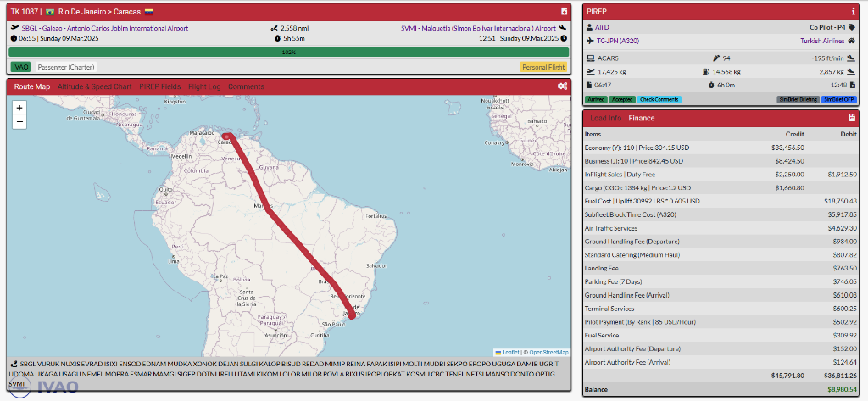Zoom out the route map
The width and height of the screenshot is (868, 401).
tap(19, 121)
